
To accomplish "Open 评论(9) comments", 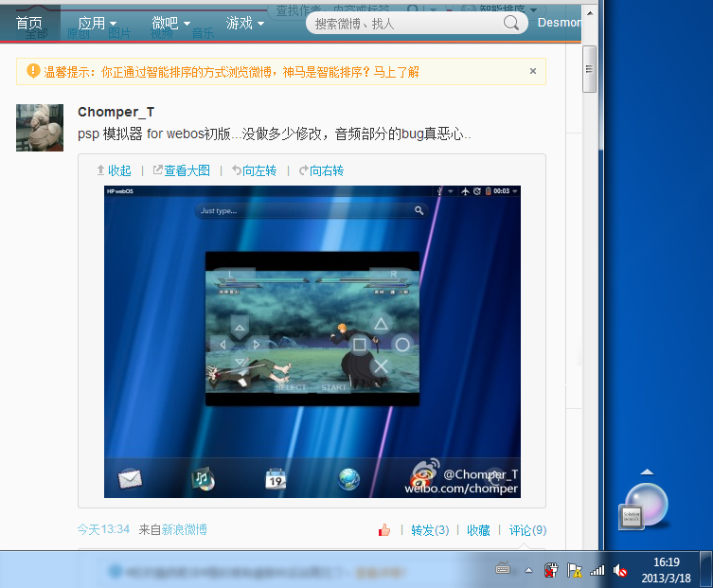I will tap(527, 530).
